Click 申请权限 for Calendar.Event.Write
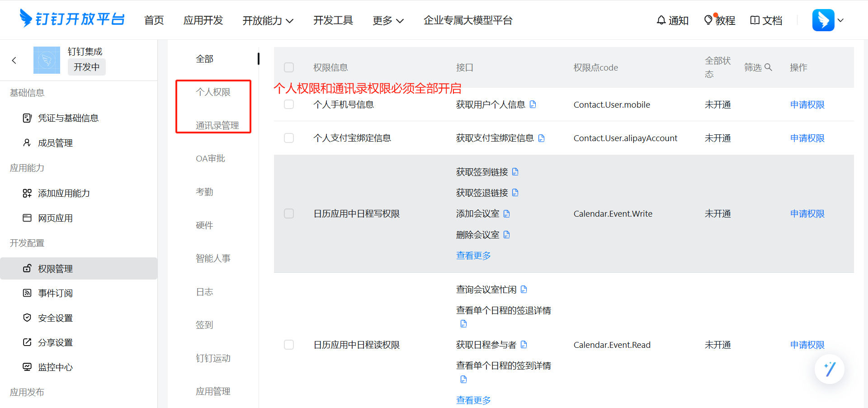 click(x=807, y=213)
